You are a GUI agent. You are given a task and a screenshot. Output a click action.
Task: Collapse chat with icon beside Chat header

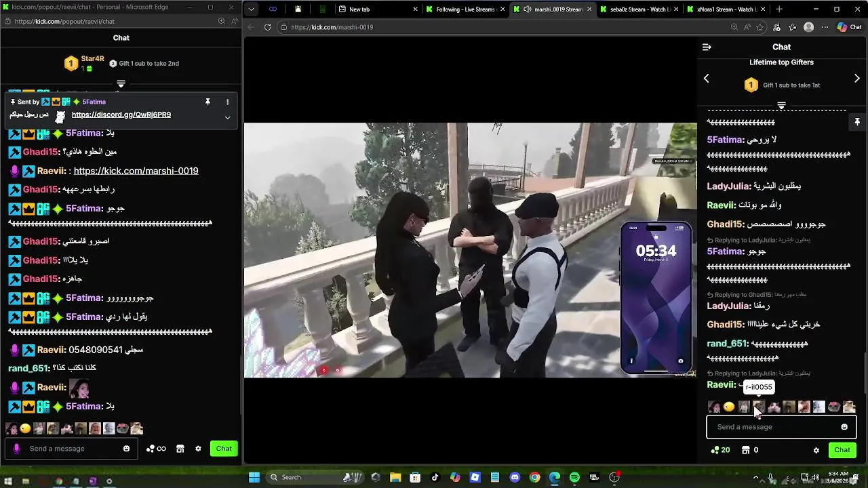[x=707, y=47]
